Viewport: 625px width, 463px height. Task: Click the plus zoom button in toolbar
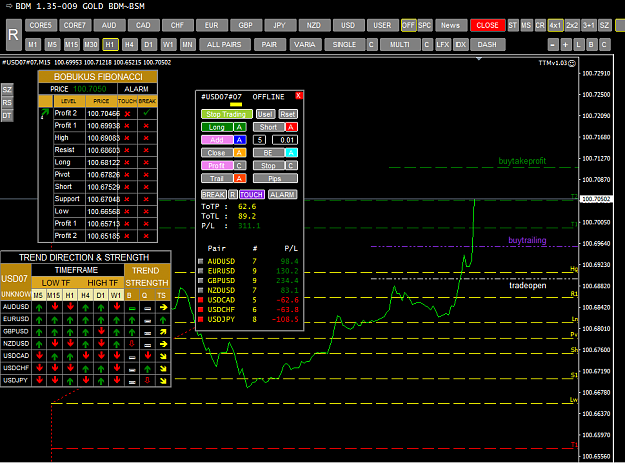(565, 45)
